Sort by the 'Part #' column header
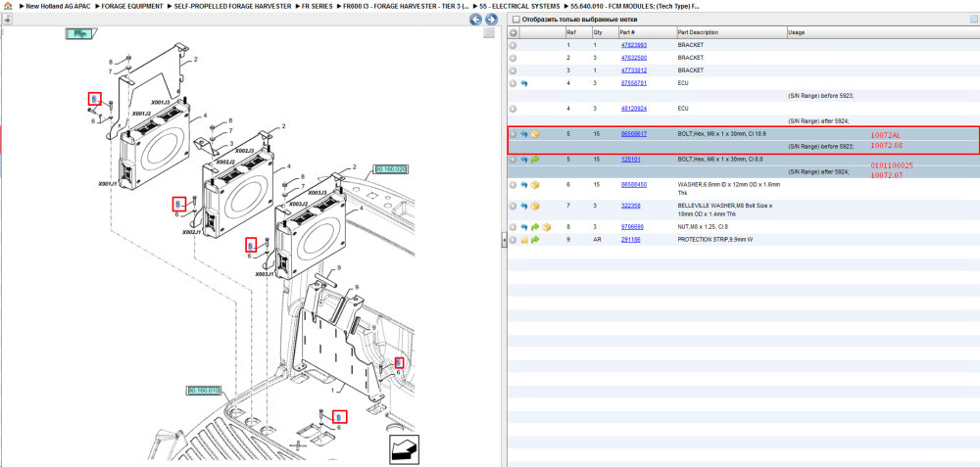Viewport: 980px width, 467px height. click(627, 32)
